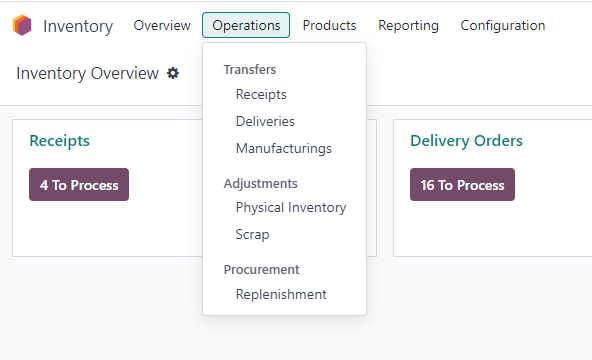
Task: Collapse the Operations dropdown menu
Action: [246, 25]
